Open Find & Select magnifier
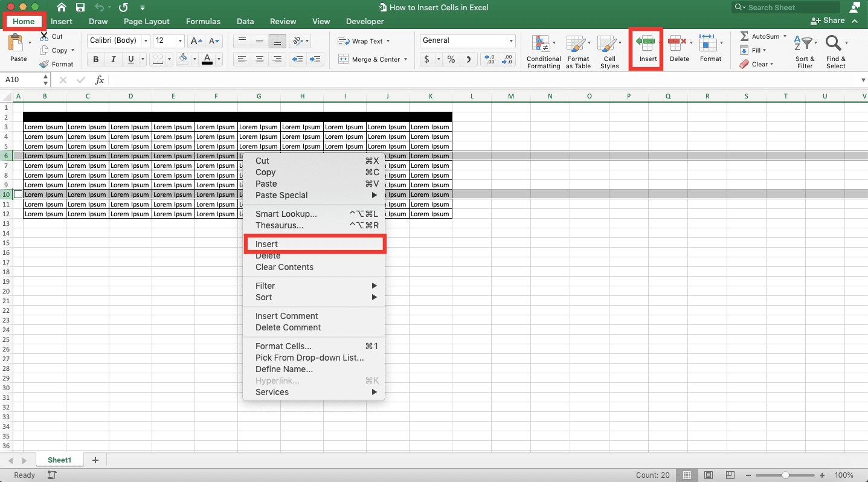Screen dimensions: 868x482 834,43
